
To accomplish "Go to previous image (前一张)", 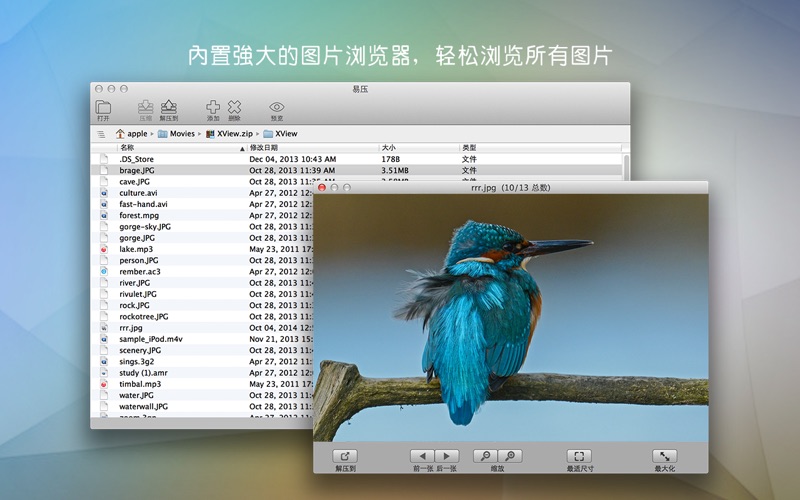I will coord(422,456).
